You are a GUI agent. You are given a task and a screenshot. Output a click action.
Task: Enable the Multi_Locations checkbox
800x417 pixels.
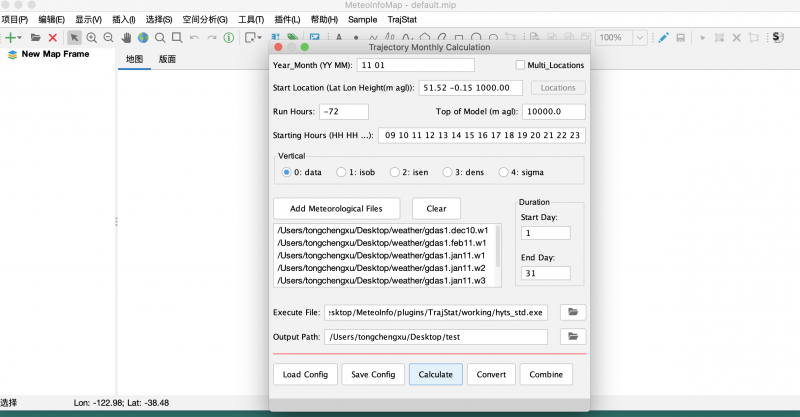point(520,65)
